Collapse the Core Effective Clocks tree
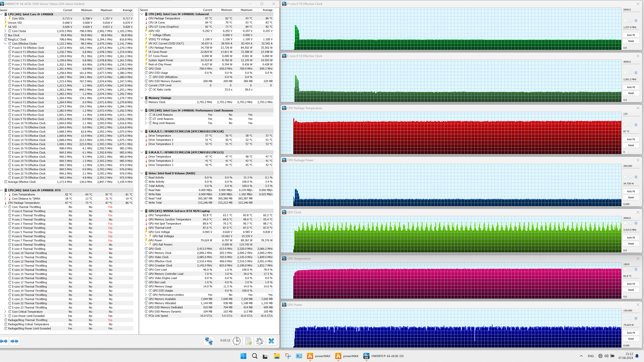Viewport: 644px width, 362px height. click(x=5, y=44)
